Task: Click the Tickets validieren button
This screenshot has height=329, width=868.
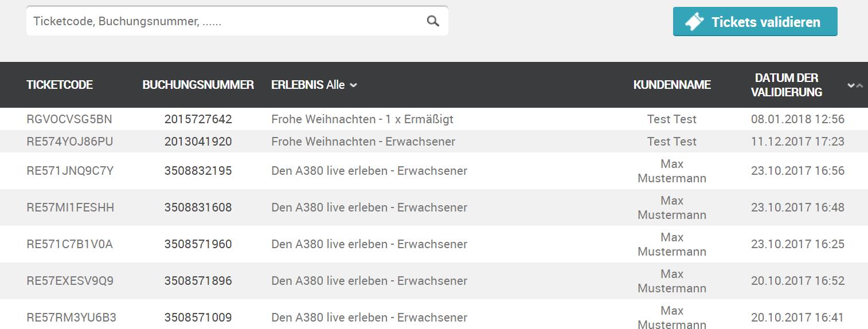Action: (755, 22)
